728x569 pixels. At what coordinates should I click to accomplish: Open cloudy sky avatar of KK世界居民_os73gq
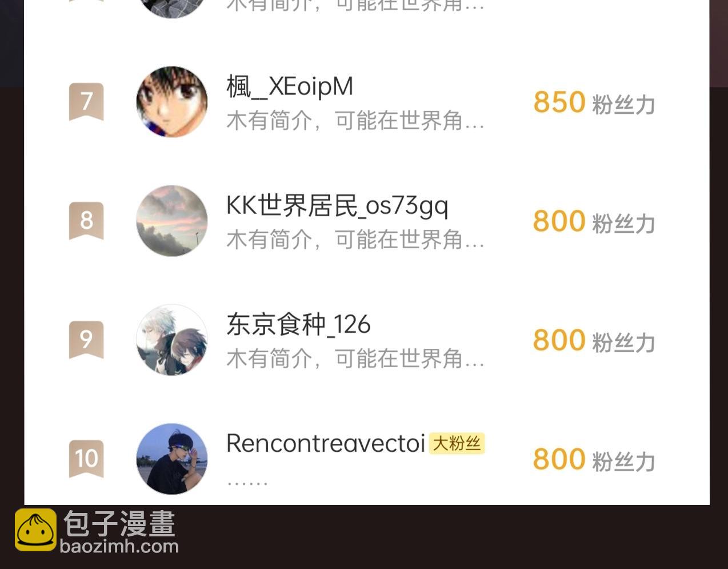pyautogui.click(x=172, y=221)
